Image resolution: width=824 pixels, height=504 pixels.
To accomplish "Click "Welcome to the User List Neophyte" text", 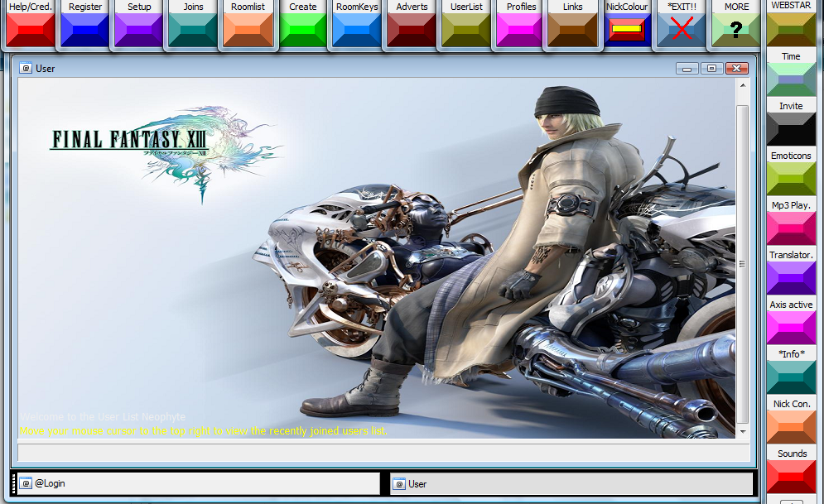I will pyautogui.click(x=103, y=417).
